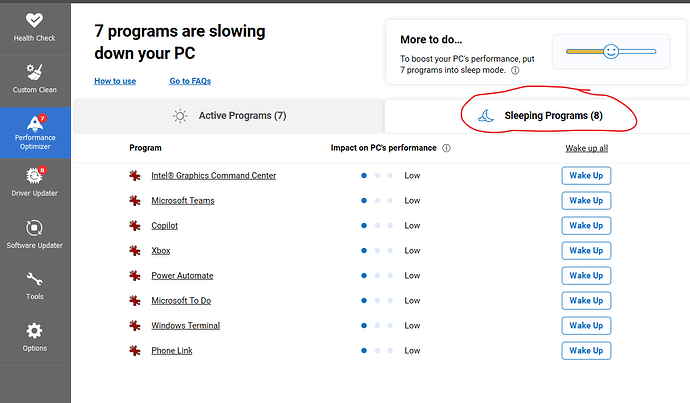Click the smiley performance slider
Viewport: 690px width, 403px height.
coord(611,51)
